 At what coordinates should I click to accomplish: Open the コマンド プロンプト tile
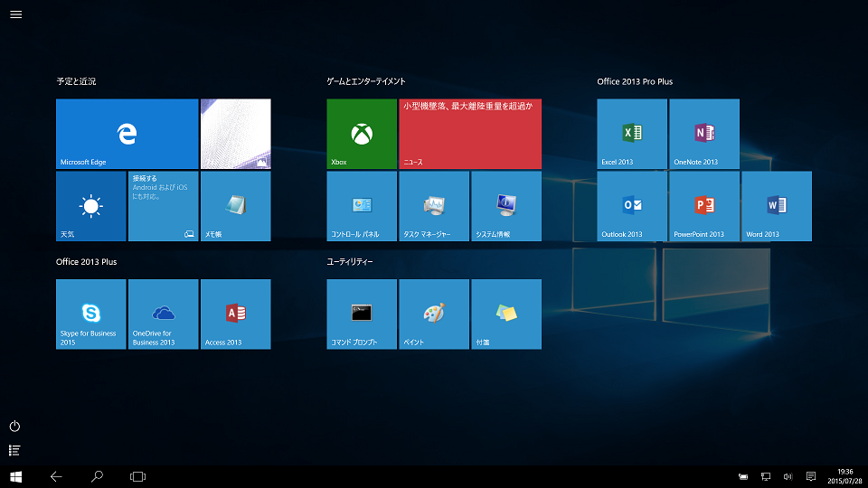[362, 314]
